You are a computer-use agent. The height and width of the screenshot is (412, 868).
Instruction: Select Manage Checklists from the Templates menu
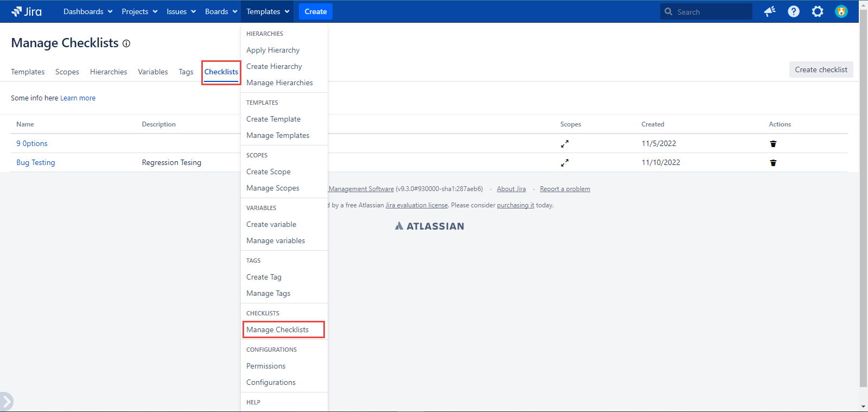tap(277, 329)
